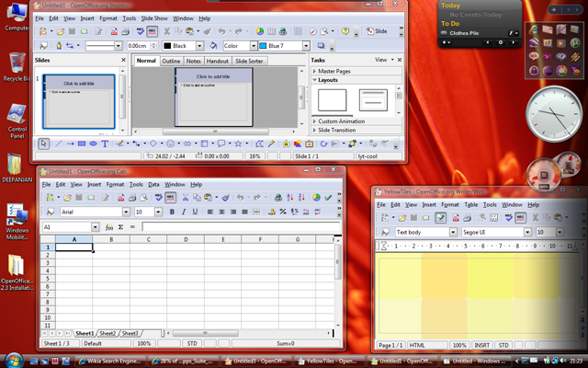Toggle INSRT mode in Writer/Web status bar
This screenshot has width=588, height=368.
(481, 344)
